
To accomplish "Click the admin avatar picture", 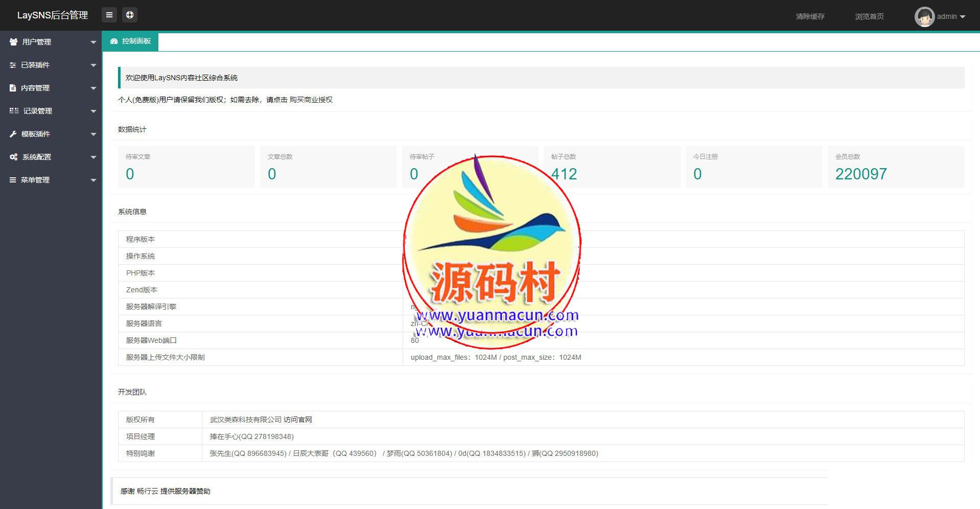I will [x=924, y=16].
